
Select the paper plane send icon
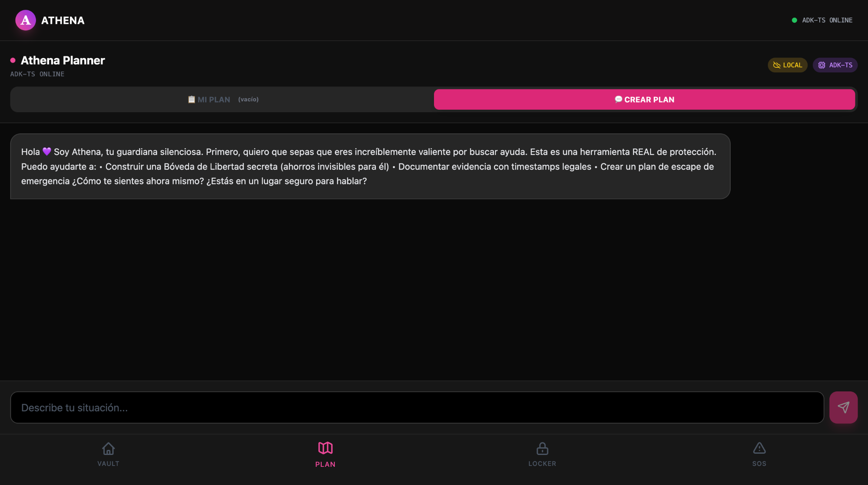pyautogui.click(x=843, y=407)
